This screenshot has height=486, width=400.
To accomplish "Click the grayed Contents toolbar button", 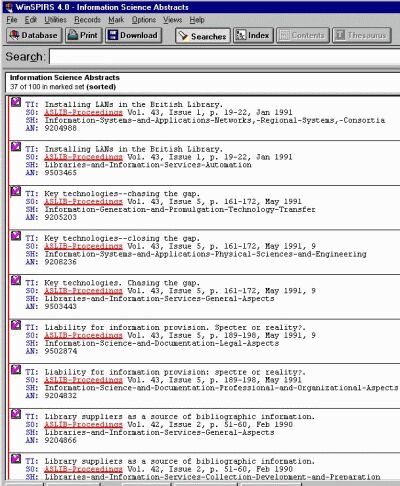I will click(x=303, y=35).
